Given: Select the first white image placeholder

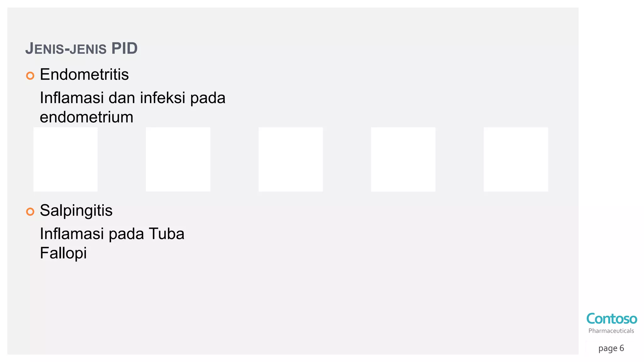Looking at the screenshot, I should coord(65,159).
